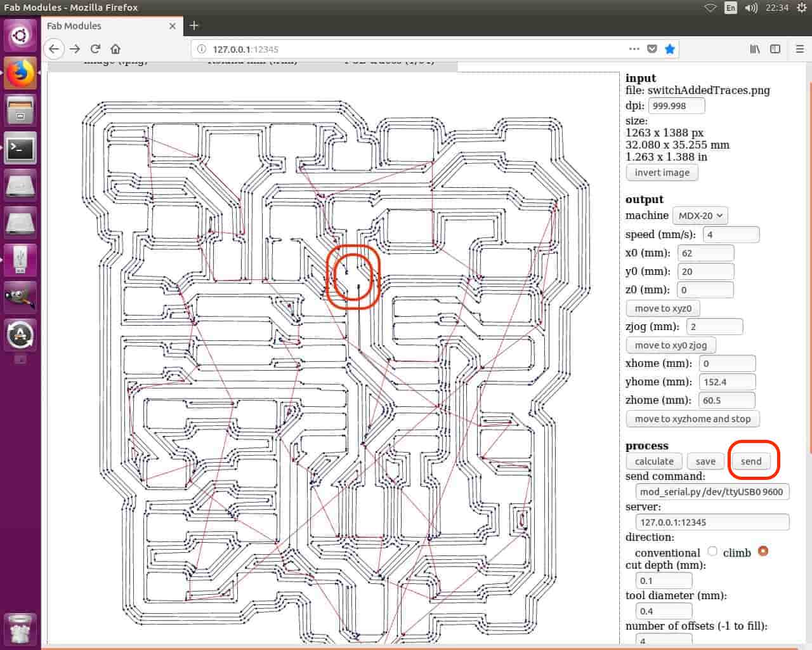Open Terminal from the dock
The image size is (812, 650).
coord(20,149)
